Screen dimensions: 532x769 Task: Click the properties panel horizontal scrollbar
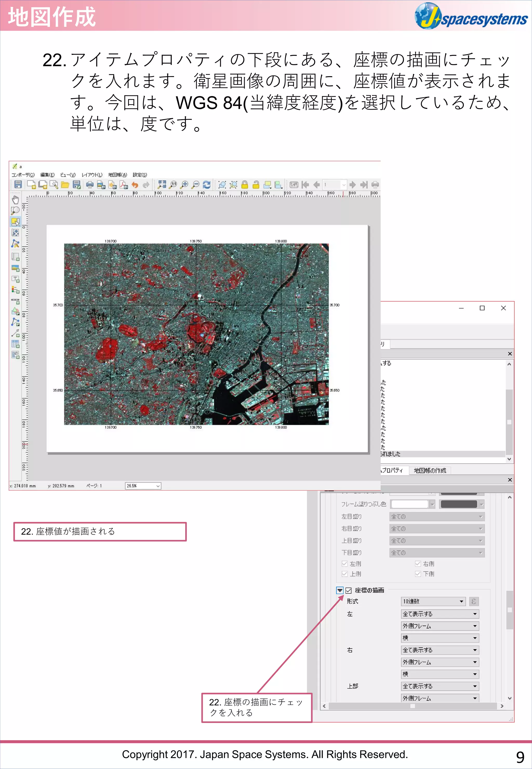pyautogui.click(x=412, y=706)
